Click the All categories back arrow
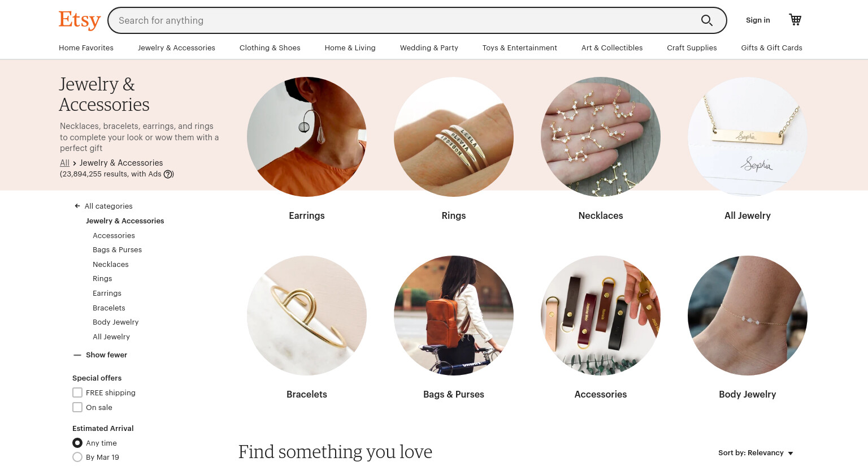 point(77,206)
